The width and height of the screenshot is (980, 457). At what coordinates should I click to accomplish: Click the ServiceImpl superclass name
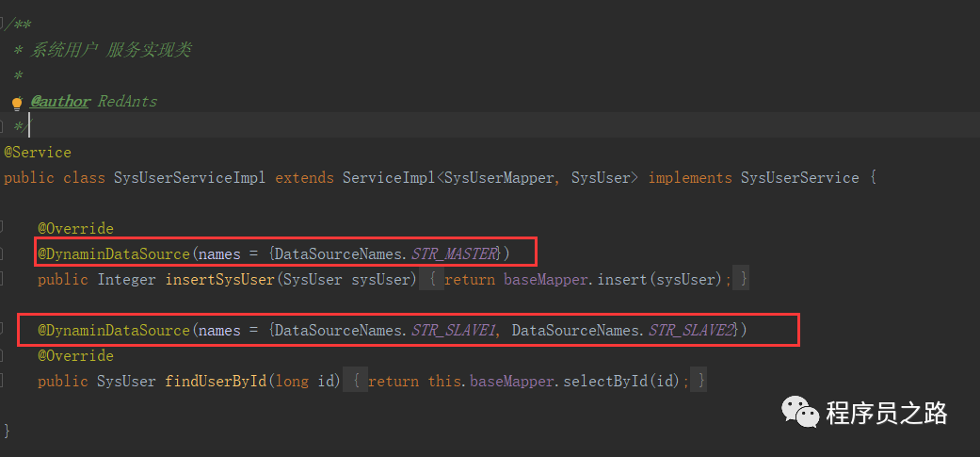389,178
